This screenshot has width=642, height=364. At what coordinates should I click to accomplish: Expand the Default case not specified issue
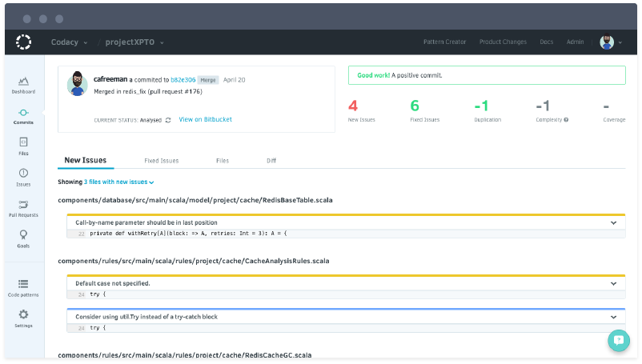[613, 284]
